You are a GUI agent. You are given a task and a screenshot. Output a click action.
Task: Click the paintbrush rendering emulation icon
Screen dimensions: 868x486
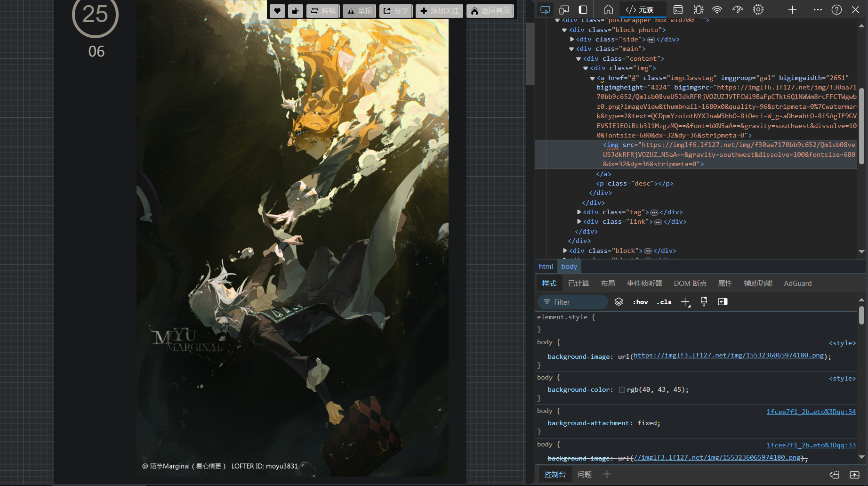(x=704, y=302)
